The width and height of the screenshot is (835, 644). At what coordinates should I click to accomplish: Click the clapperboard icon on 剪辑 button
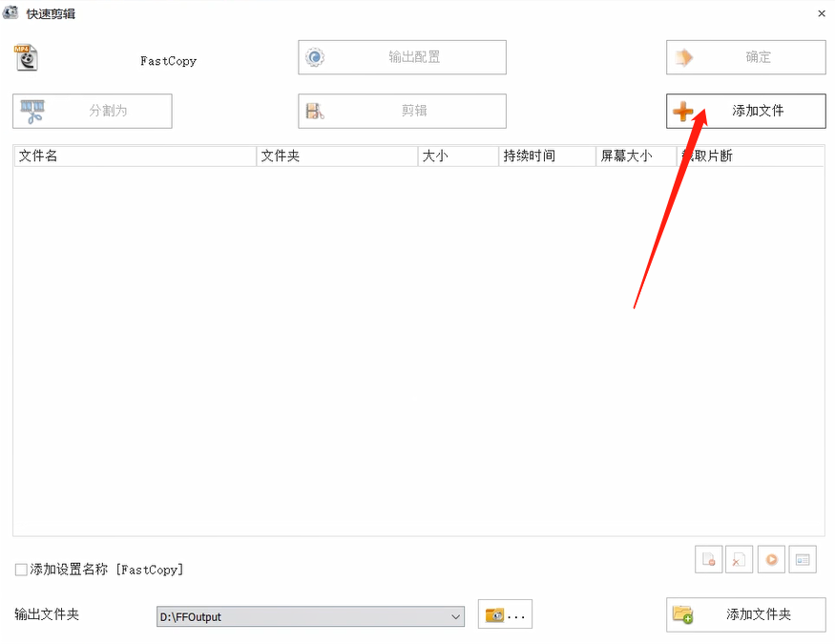click(317, 111)
